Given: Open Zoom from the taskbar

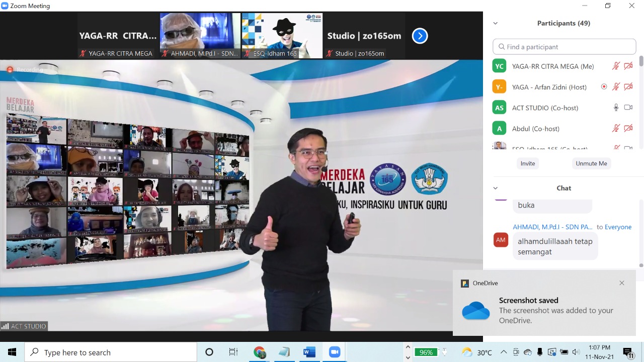Looking at the screenshot, I should 335,352.
